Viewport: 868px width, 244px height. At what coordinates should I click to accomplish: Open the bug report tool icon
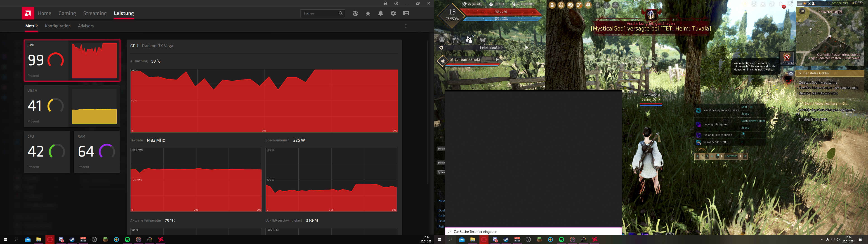click(x=385, y=3)
